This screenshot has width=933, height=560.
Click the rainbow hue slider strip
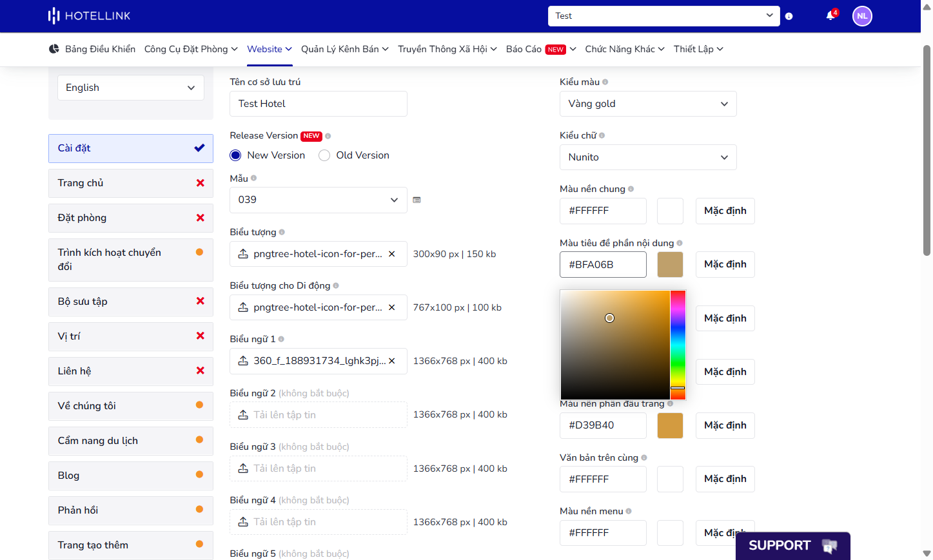tap(678, 345)
